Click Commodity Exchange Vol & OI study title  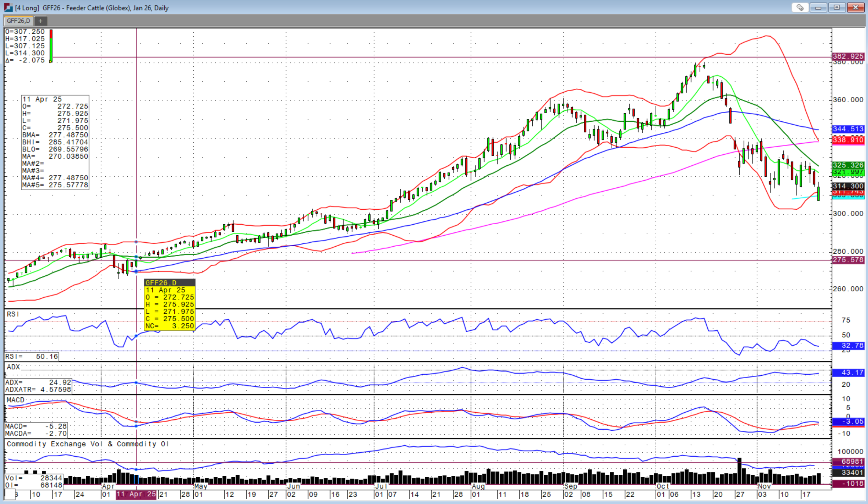click(87, 444)
